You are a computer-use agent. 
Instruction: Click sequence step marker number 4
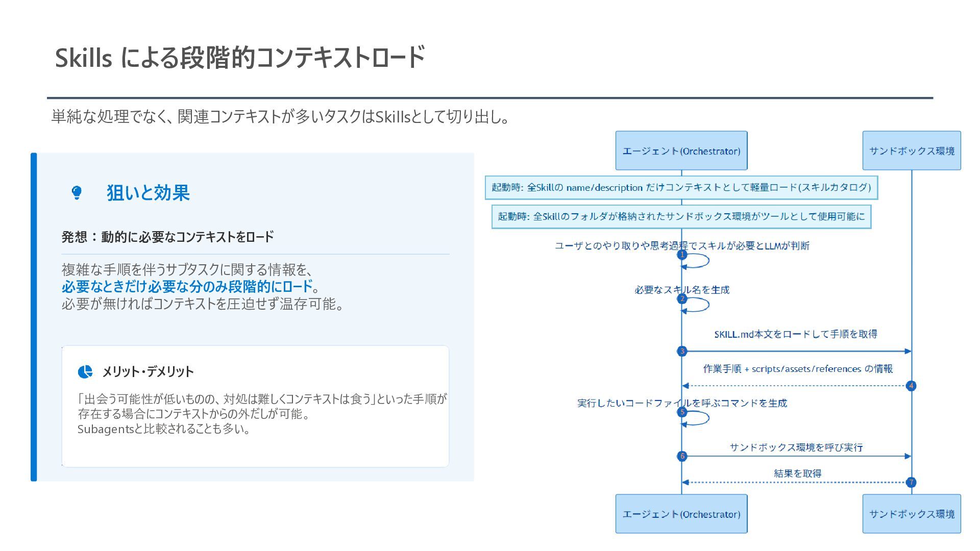point(911,386)
